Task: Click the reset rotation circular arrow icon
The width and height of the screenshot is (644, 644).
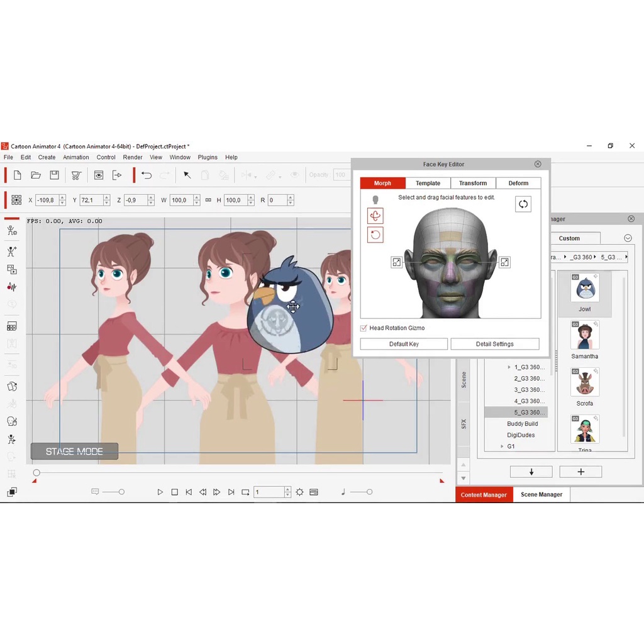Action: (375, 235)
